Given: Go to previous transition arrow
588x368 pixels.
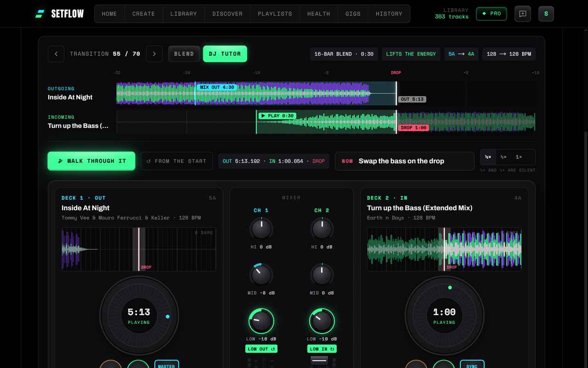Looking at the screenshot, I should (56, 54).
